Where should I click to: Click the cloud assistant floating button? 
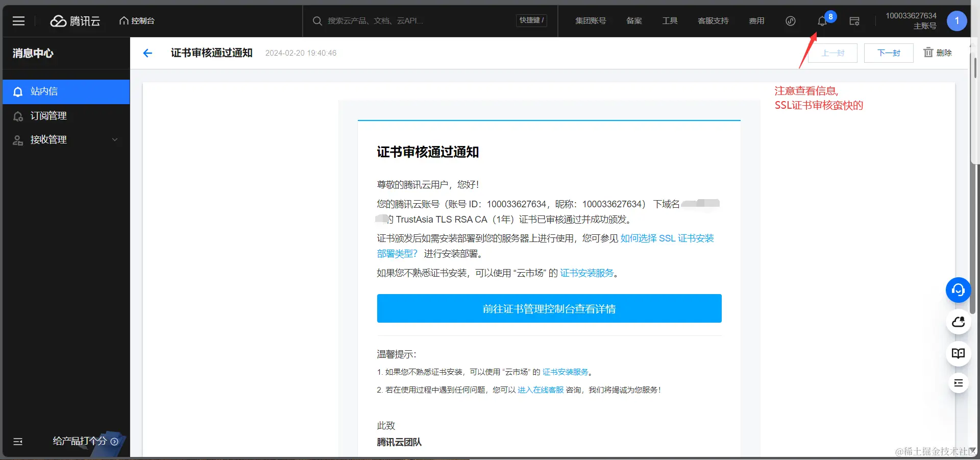pos(958,322)
